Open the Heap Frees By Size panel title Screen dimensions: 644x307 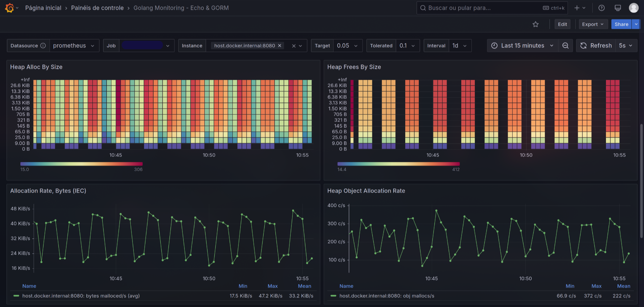[x=354, y=67]
